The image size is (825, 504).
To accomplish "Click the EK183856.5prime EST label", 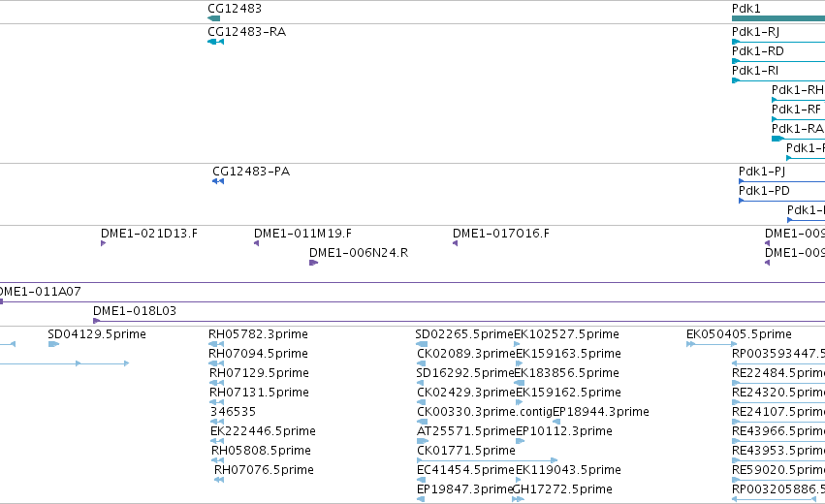I will 567,373.
